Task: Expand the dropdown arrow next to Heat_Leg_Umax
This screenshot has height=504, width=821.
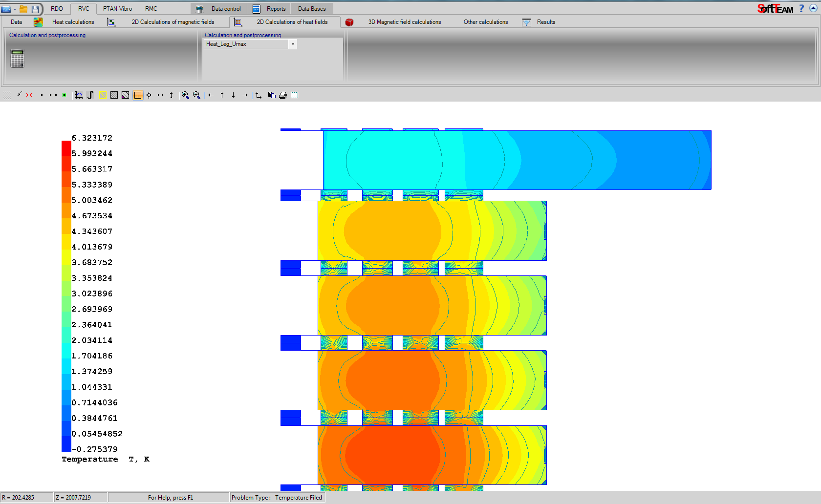Action: click(293, 44)
